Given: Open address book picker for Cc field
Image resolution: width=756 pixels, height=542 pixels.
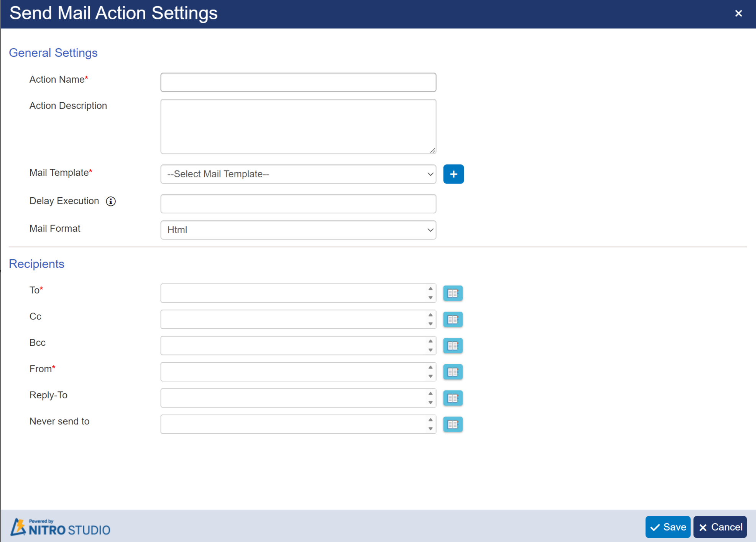Looking at the screenshot, I should coord(453,319).
